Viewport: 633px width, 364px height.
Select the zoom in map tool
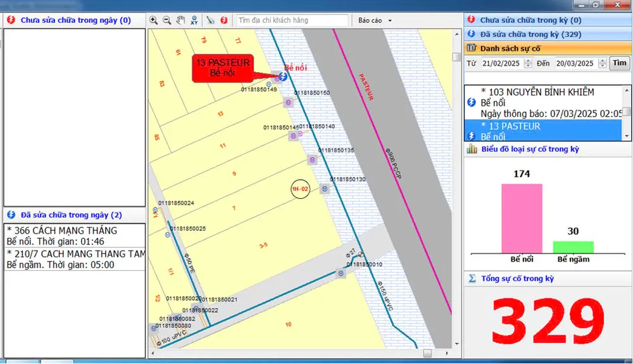coord(153,20)
